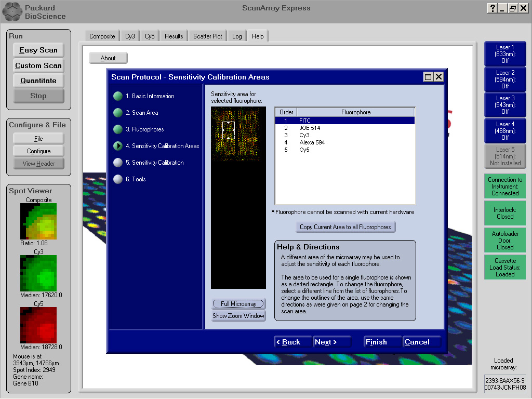532x399 pixels.
Task: Open the File button in Configure & File
Action: tap(38, 139)
